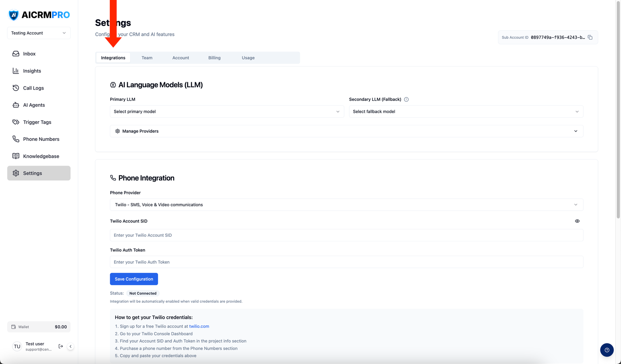The height and width of the screenshot is (364, 621).
Task: Show info about Secondary LLM fallback
Action: (406, 99)
